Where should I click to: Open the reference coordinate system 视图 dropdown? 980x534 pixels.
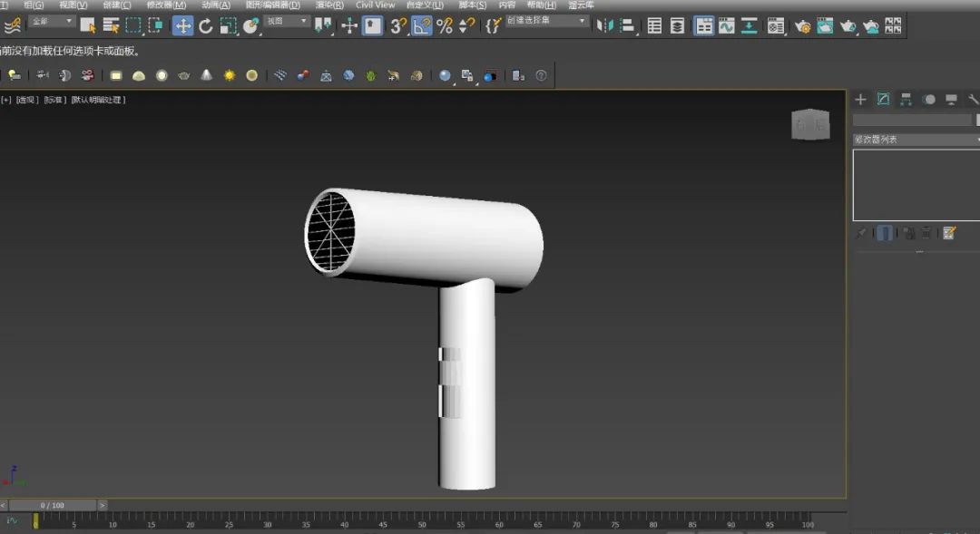pos(287,21)
